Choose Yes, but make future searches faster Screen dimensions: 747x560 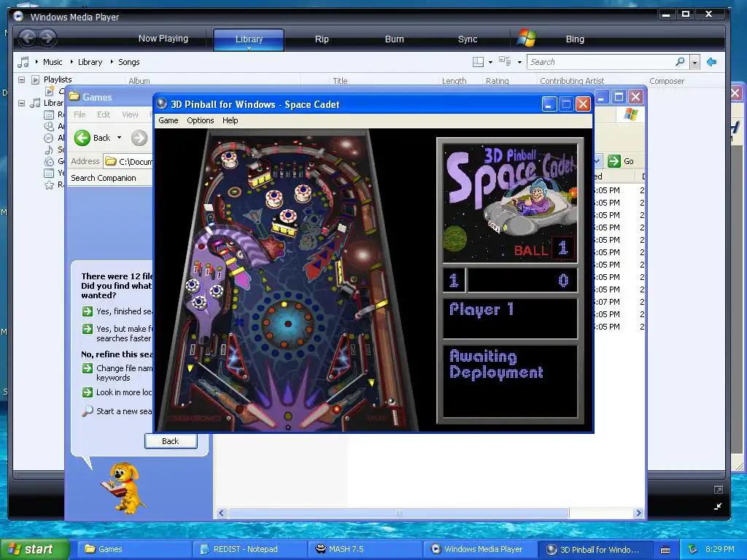coord(118,333)
